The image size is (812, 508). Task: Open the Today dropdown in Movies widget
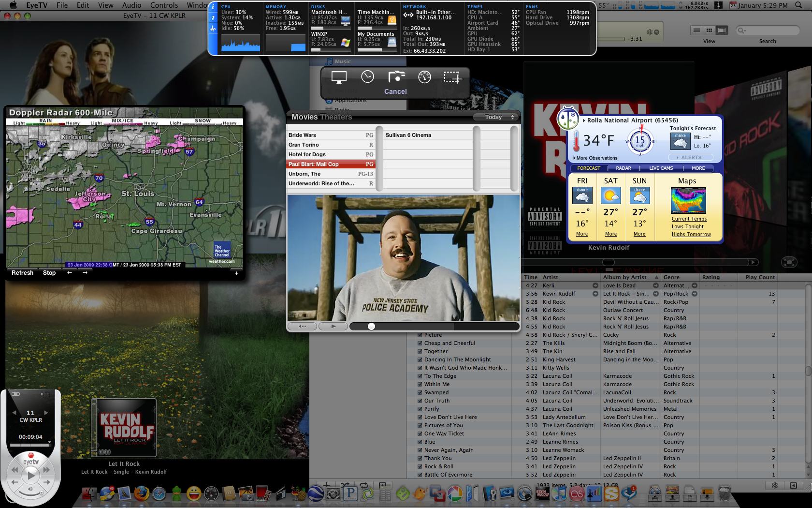[x=495, y=117]
